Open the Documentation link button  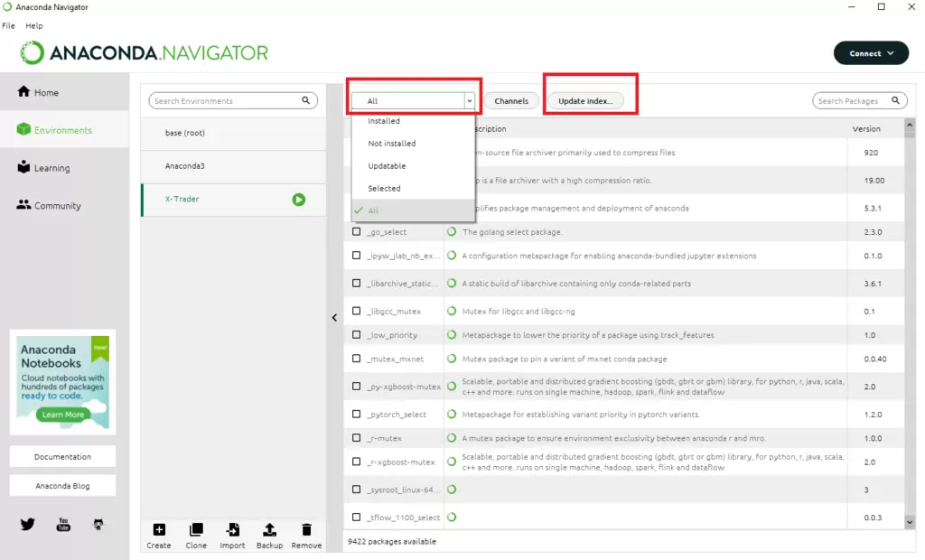[x=62, y=457]
